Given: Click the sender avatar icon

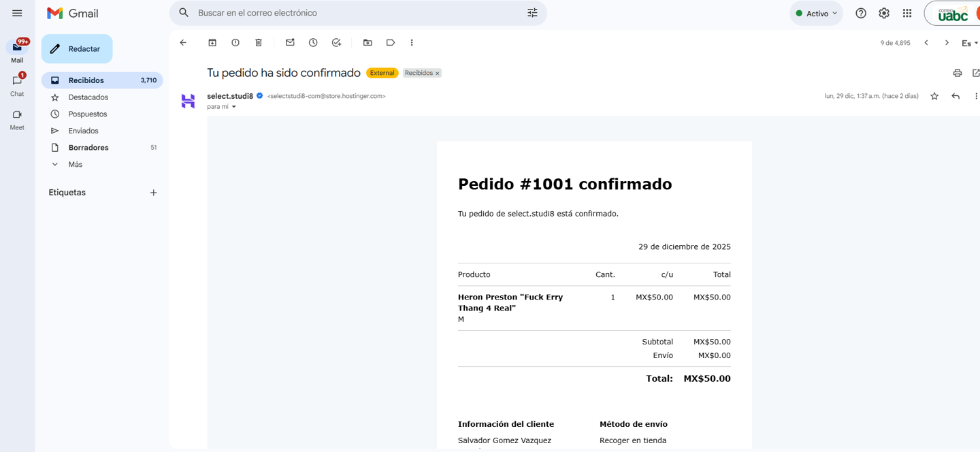Looking at the screenshot, I should tap(189, 101).
